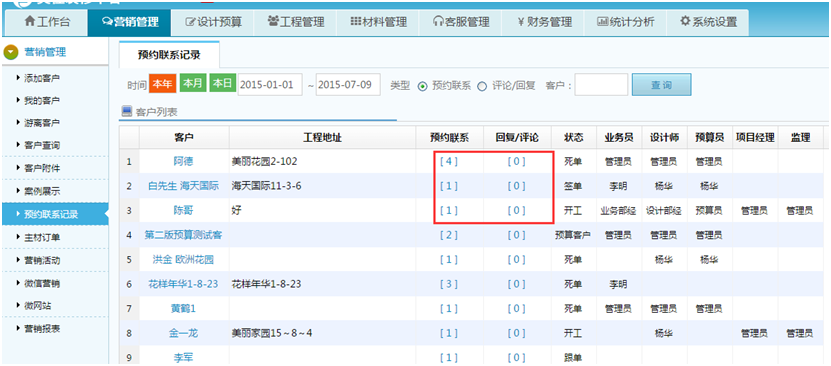The height and width of the screenshot is (366, 831).
Task: Open the 设计预算 tab
Action: (x=214, y=22)
